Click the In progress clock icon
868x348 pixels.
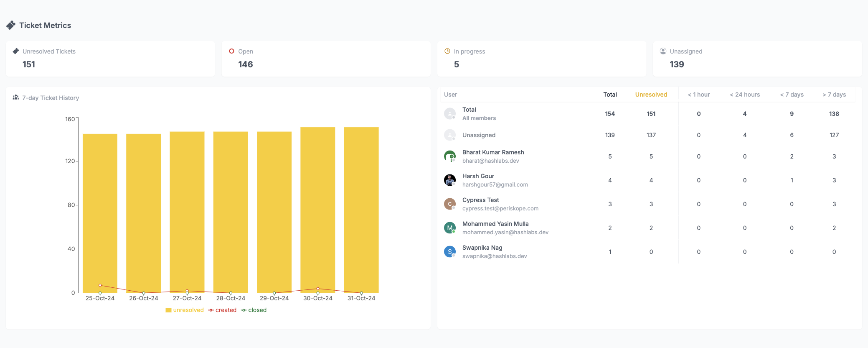pos(447,51)
